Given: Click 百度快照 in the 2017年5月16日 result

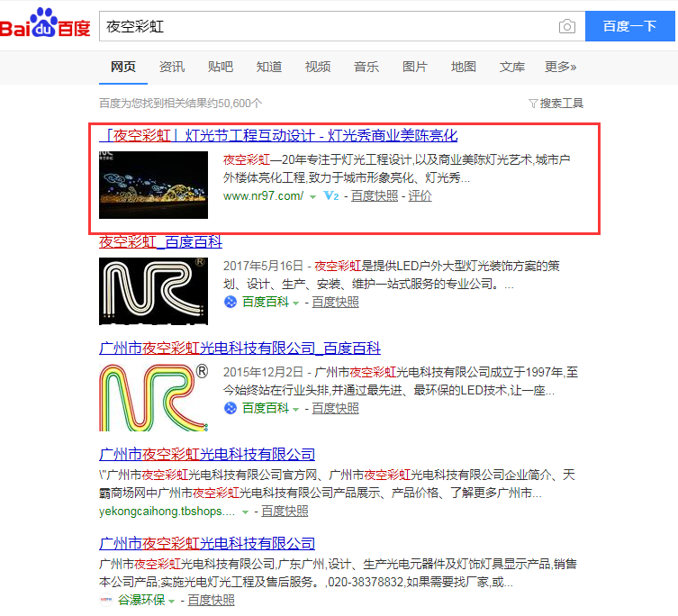Looking at the screenshot, I should click(x=336, y=302).
